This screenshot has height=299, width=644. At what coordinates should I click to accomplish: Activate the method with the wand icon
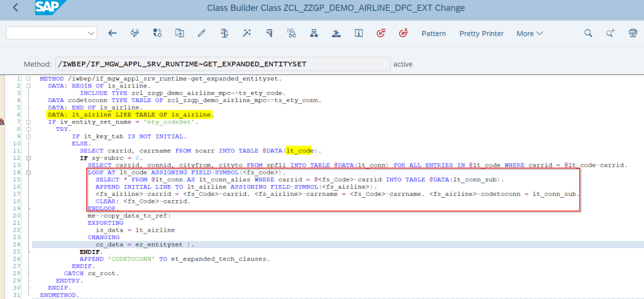tap(247, 33)
